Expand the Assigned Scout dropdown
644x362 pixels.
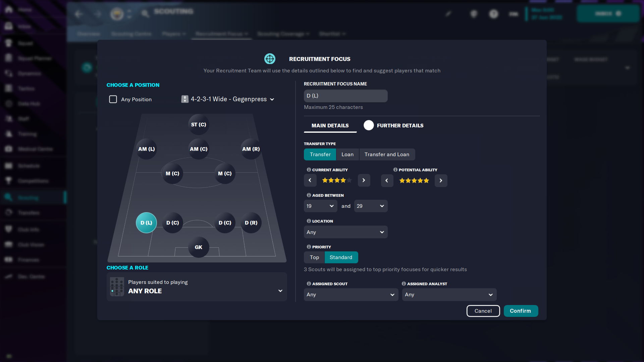[x=351, y=295]
